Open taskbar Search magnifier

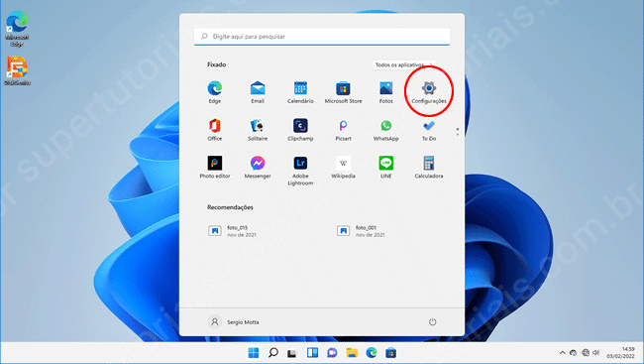pyautogui.click(x=273, y=353)
